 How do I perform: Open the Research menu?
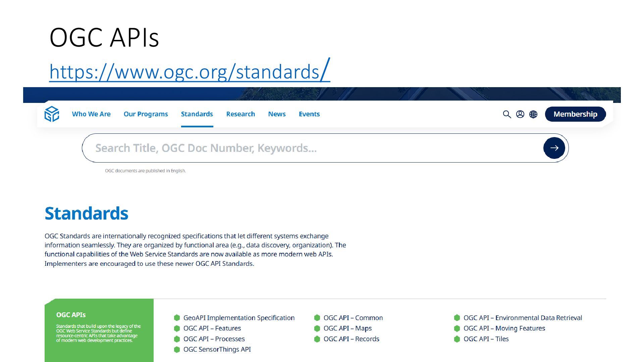click(x=240, y=114)
